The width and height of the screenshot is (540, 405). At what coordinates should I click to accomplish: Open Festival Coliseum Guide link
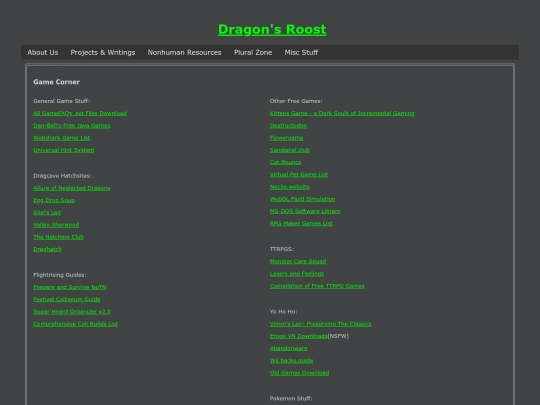[67, 299]
